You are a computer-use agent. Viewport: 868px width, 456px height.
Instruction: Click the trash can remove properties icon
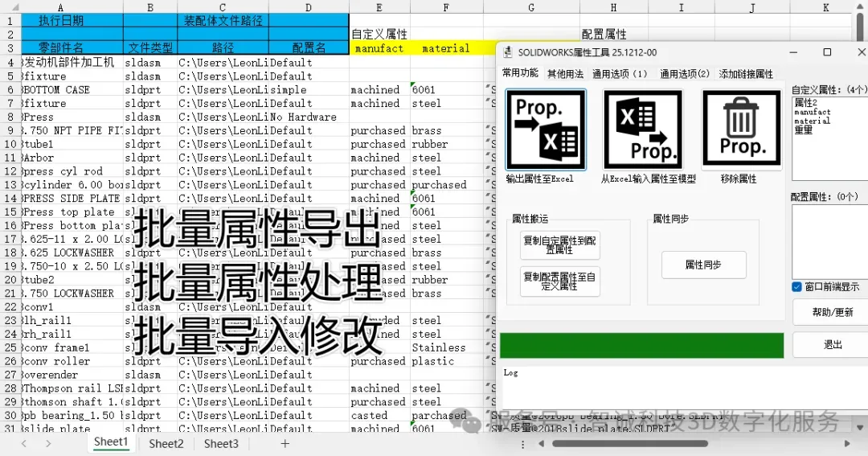click(x=741, y=129)
